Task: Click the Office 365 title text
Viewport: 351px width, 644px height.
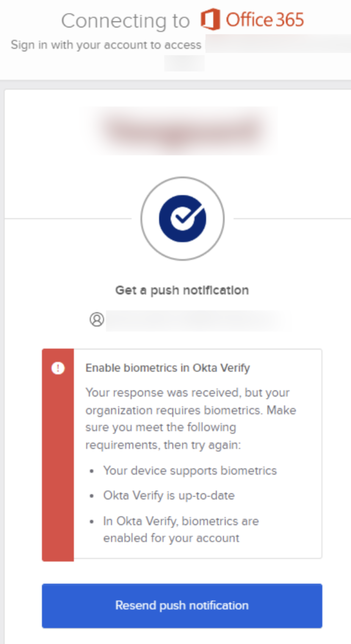Action: pos(265,20)
